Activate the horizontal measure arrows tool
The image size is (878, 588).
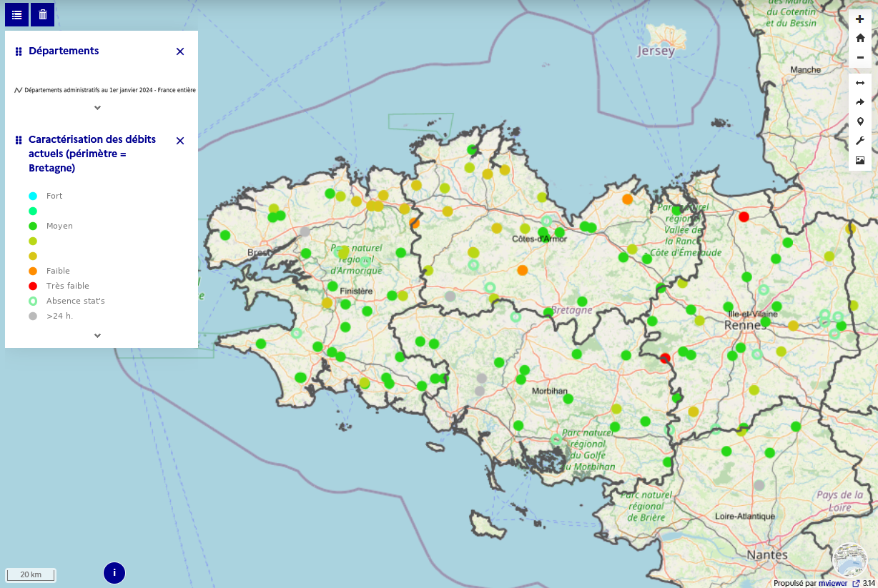tap(859, 83)
